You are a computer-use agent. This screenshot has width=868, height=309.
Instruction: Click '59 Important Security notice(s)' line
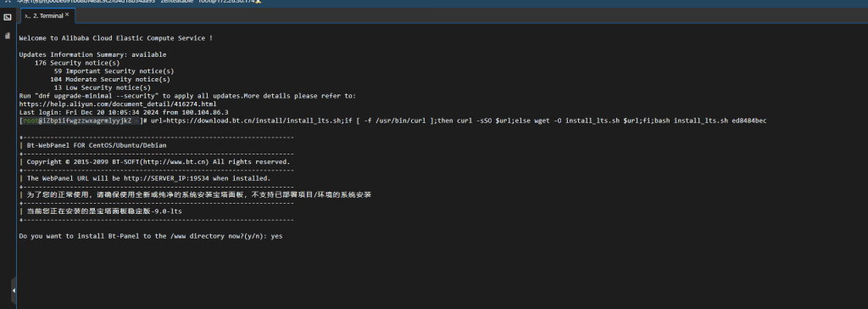point(114,71)
